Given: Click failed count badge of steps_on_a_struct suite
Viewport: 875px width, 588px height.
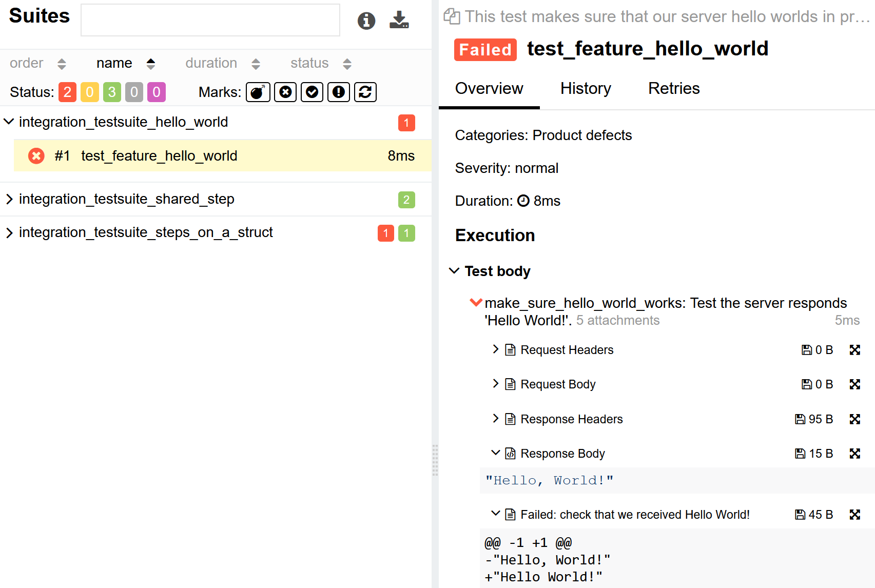Looking at the screenshot, I should pyautogui.click(x=385, y=233).
